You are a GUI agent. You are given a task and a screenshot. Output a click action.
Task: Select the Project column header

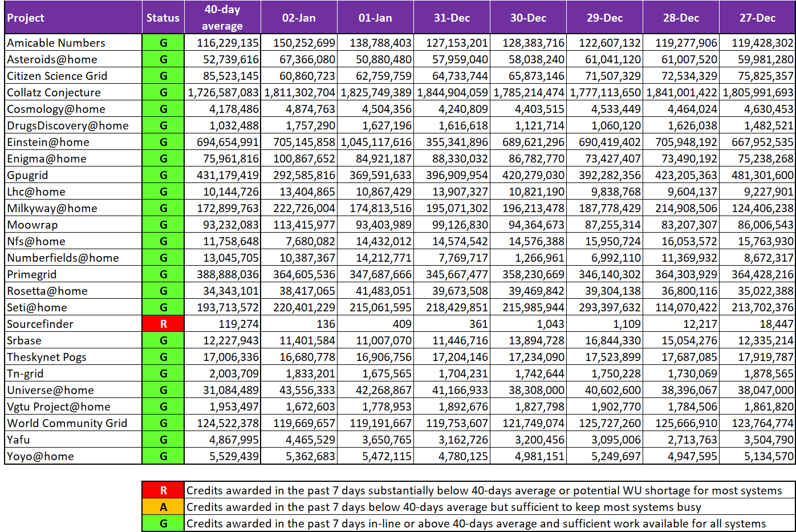(74, 18)
